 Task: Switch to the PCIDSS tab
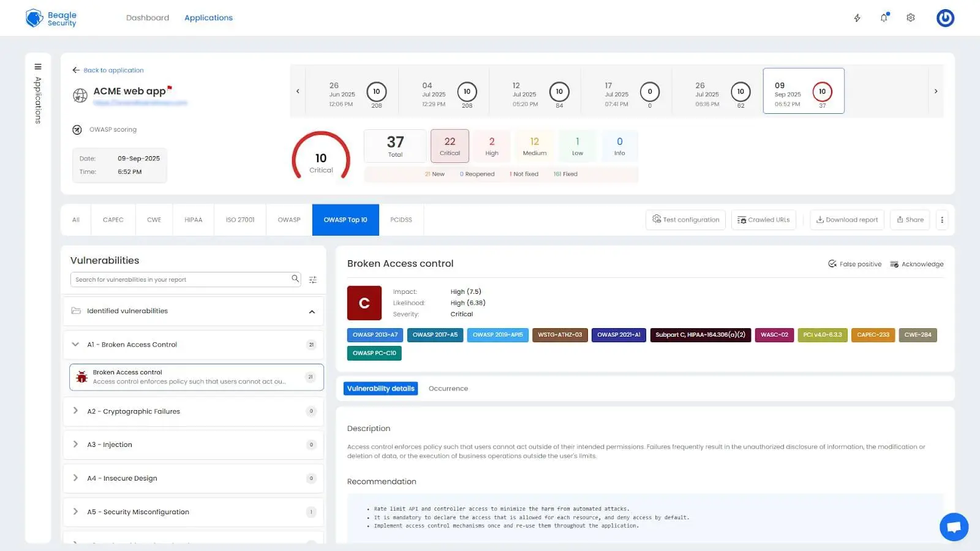tap(401, 220)
